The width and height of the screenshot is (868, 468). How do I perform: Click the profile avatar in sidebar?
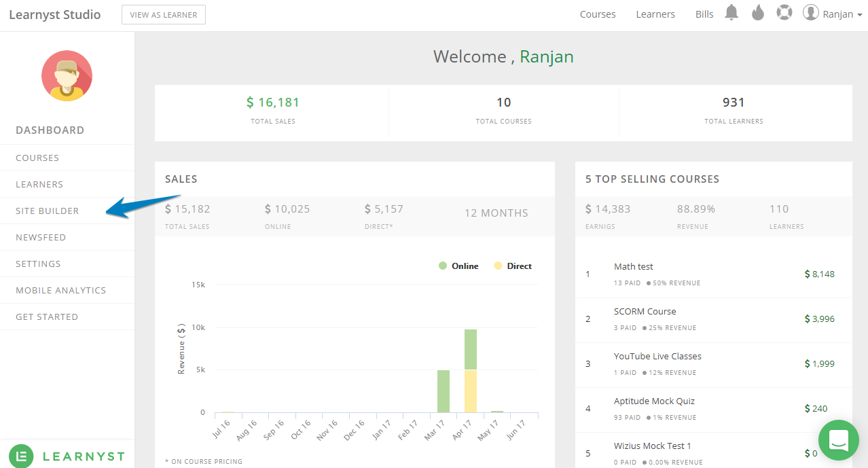tap(67, 75)
